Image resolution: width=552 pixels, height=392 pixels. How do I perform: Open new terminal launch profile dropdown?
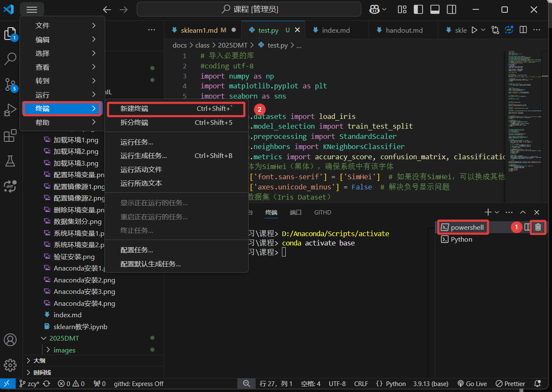[x=497, y=212]
